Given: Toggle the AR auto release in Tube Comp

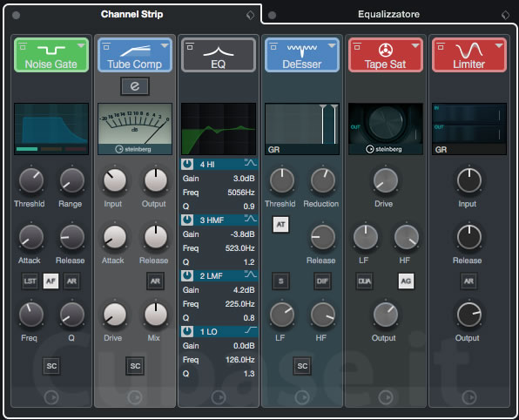Looking at the screenshot, I should point(155,281).
